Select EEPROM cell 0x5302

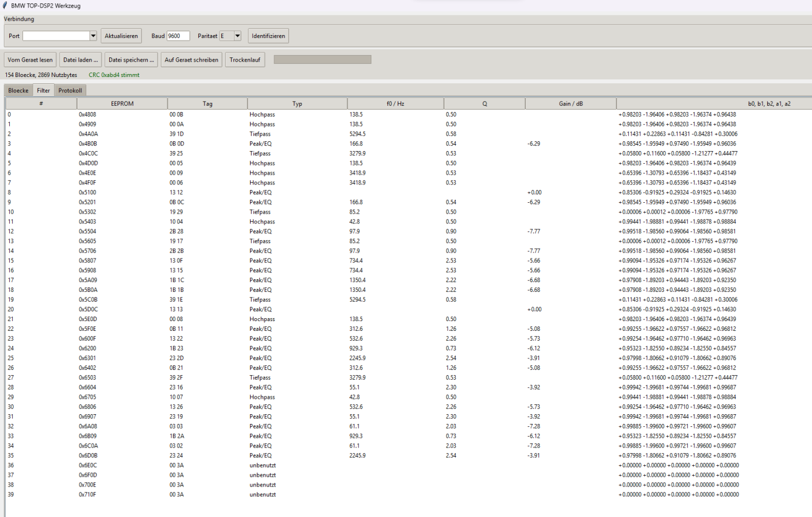click(x=87, y=212)
